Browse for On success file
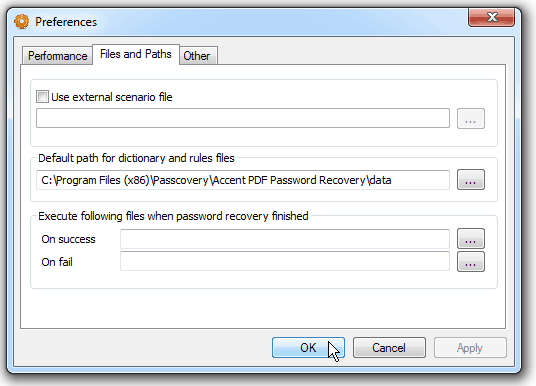Image resolution: width=536 pixels, height=386 pixels. (x=471, y=239)
